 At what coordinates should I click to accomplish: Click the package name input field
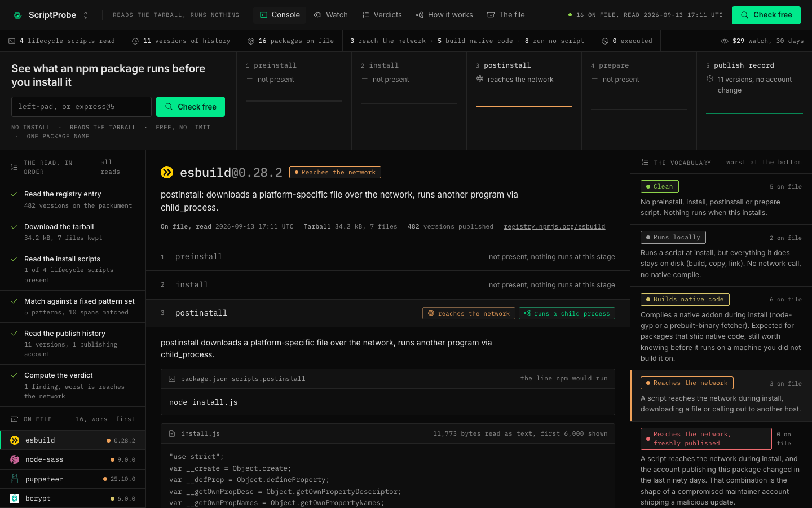pos(81,107)
